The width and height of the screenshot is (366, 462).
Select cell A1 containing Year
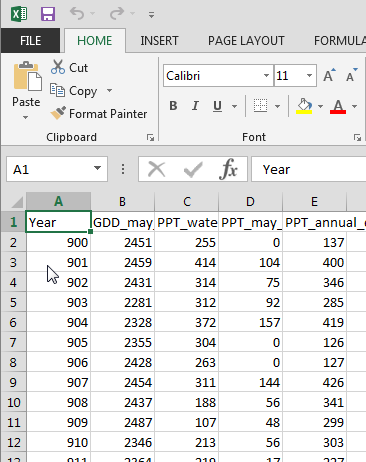[x=58, y=222]
